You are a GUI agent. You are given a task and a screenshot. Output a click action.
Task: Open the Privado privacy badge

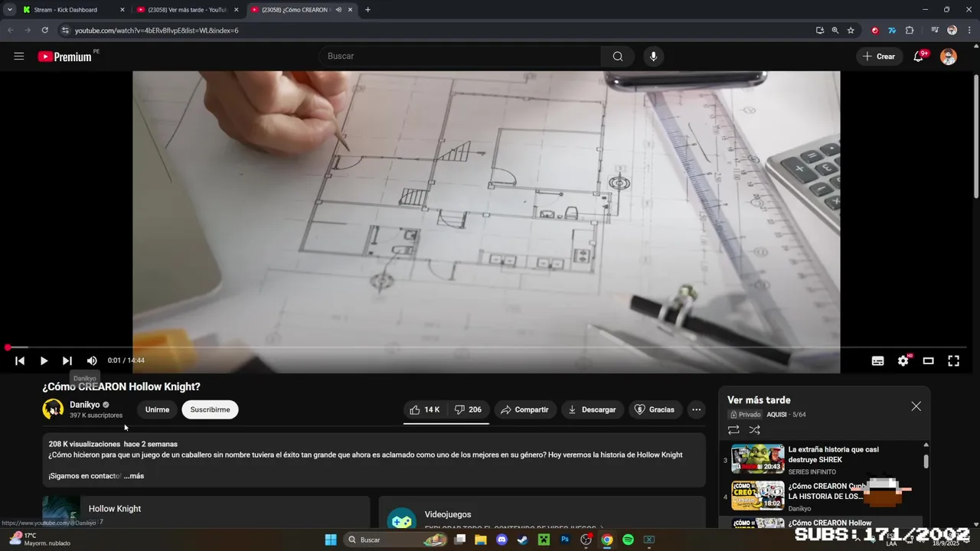(745, 414)
